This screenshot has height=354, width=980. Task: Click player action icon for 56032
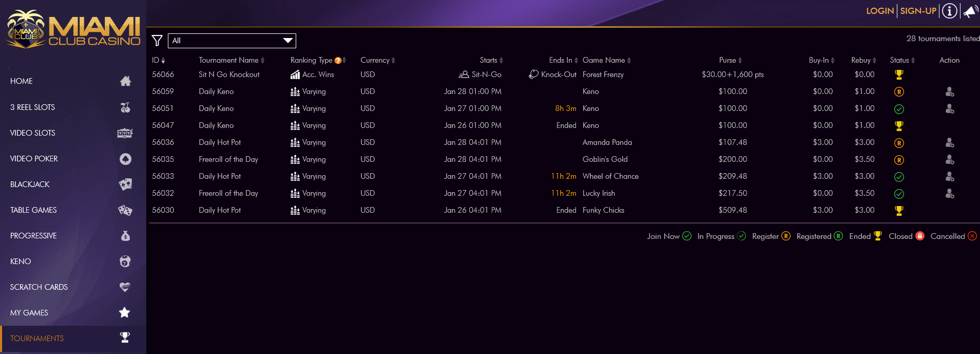pyautogui.click(x=950, y=193)
